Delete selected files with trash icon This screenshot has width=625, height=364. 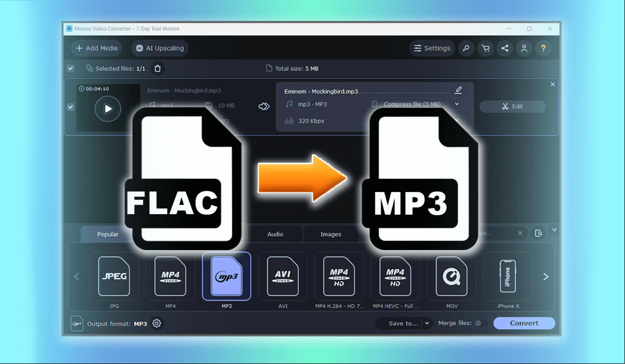click(157, 68)
